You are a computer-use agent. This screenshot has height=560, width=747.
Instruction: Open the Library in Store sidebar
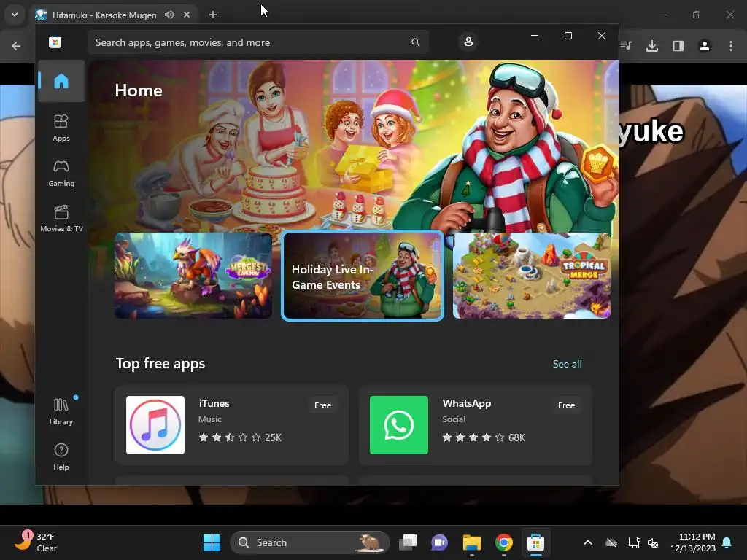tap(61, 411)
